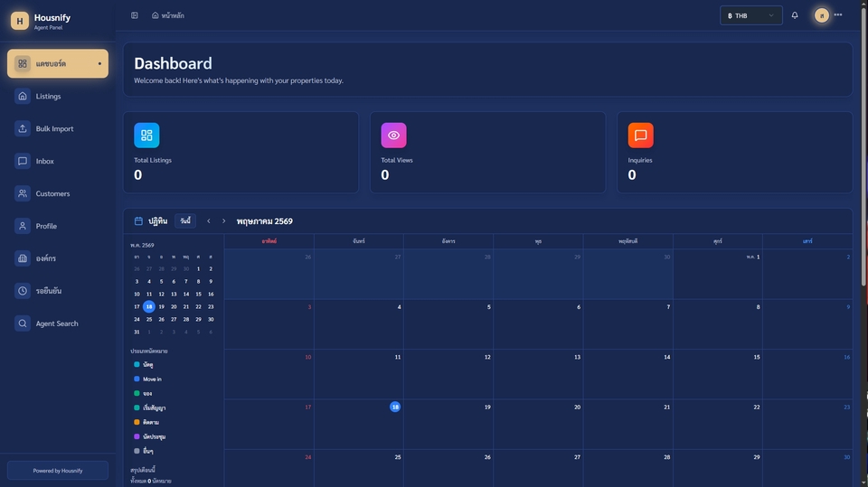Toggle the purple นัดประชุม appointment type
868x487 pixels.
[150, 436]
